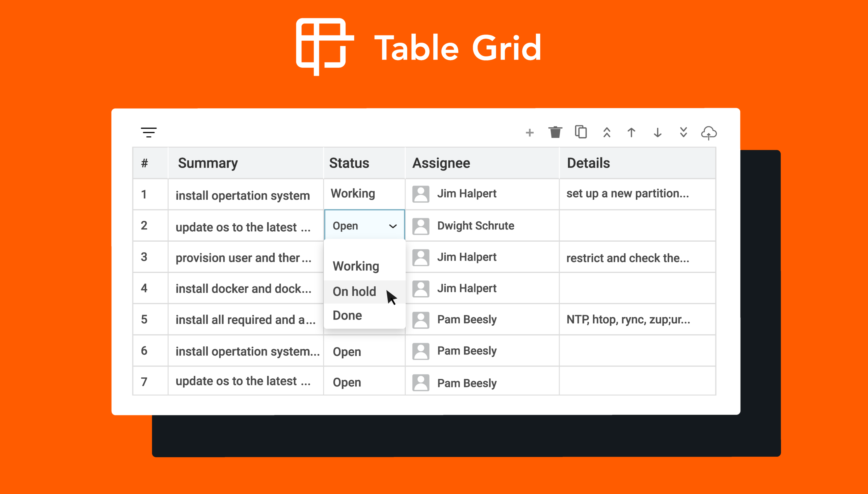Image resolution: width=868 pixels, height=494 pixels.
Task: Move row to top with double-up arrows
Action: [x=607, y=132]
